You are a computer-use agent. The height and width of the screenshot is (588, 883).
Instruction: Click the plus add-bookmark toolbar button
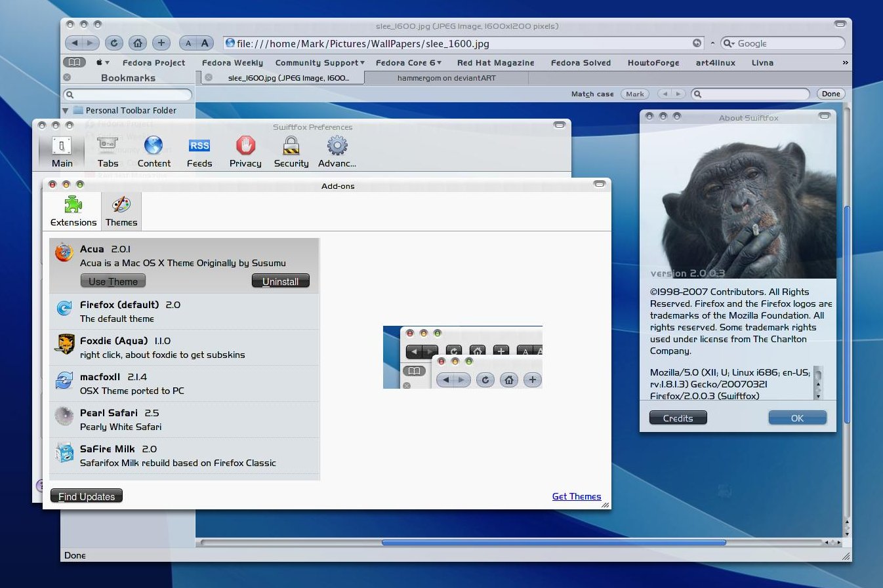pyautogui.click(x=161, y=43)
